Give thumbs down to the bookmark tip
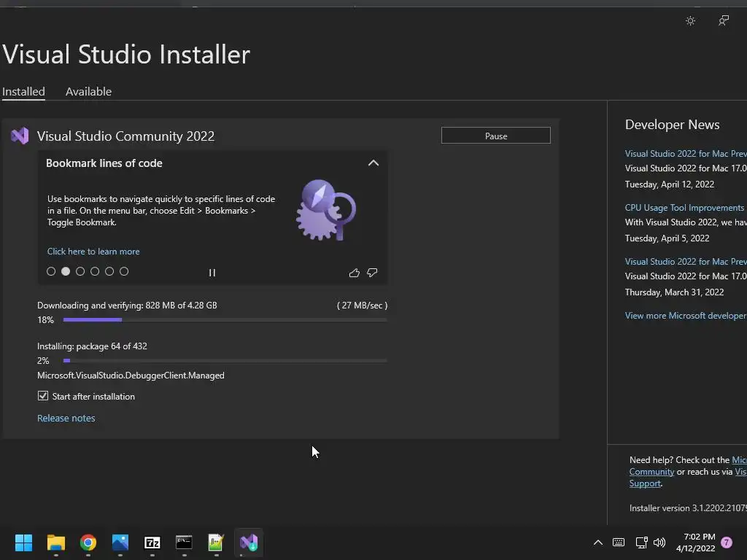Screen dimensions: 747x560 tap(372, 273)
